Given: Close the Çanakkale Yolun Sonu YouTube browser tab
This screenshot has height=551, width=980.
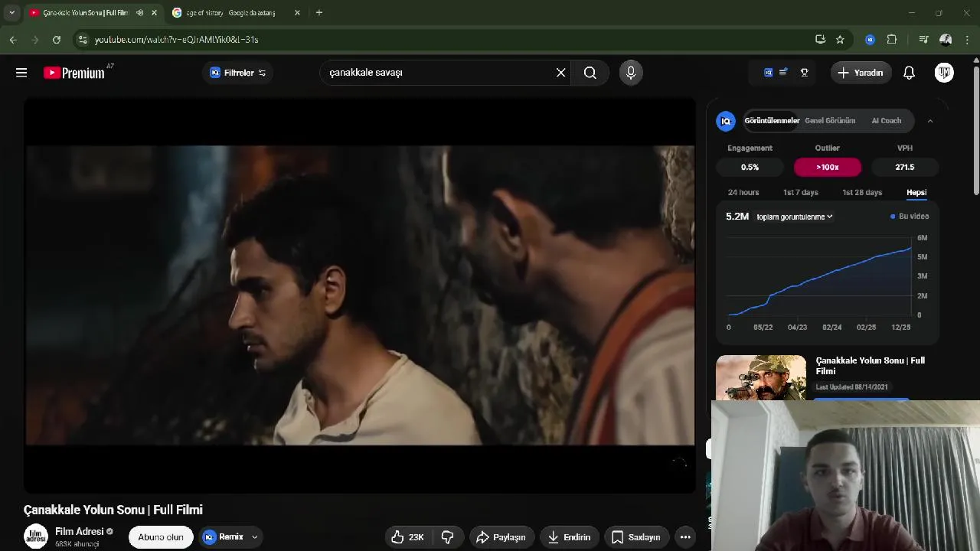Looking at the screenshot, I should pyautogui.click(x=154, y=13).
